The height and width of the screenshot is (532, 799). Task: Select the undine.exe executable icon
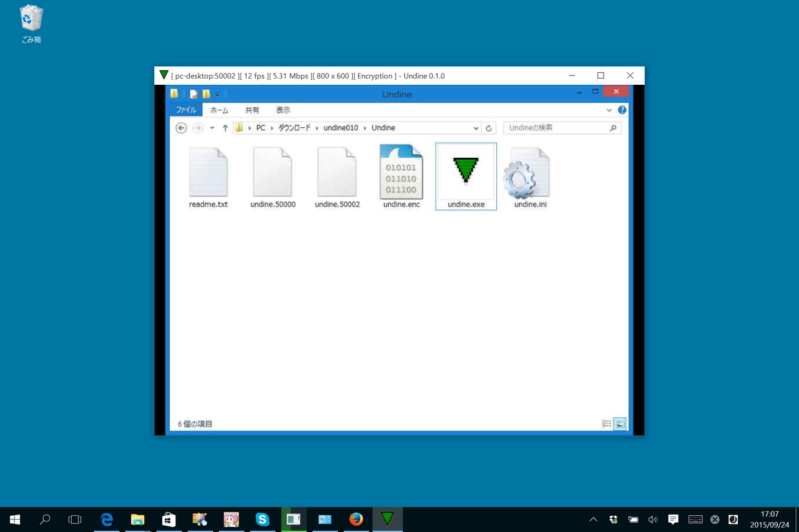tap(465, 172)
